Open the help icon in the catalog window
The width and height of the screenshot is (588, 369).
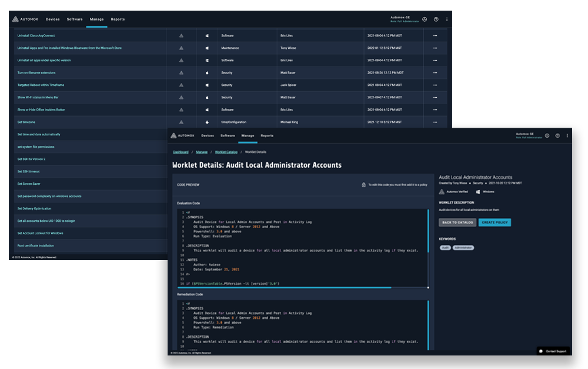pyautogui.click(x=436, y=19)
